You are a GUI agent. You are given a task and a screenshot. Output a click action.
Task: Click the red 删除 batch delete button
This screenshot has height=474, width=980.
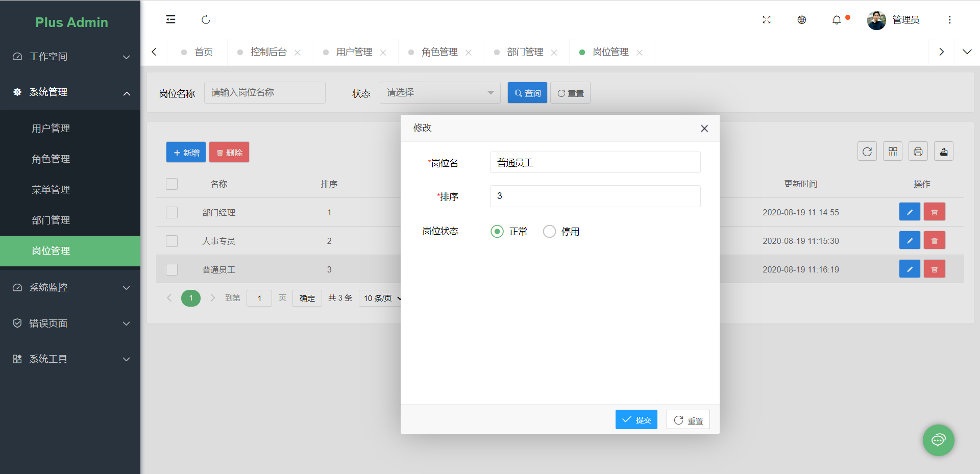coord(229,152)
